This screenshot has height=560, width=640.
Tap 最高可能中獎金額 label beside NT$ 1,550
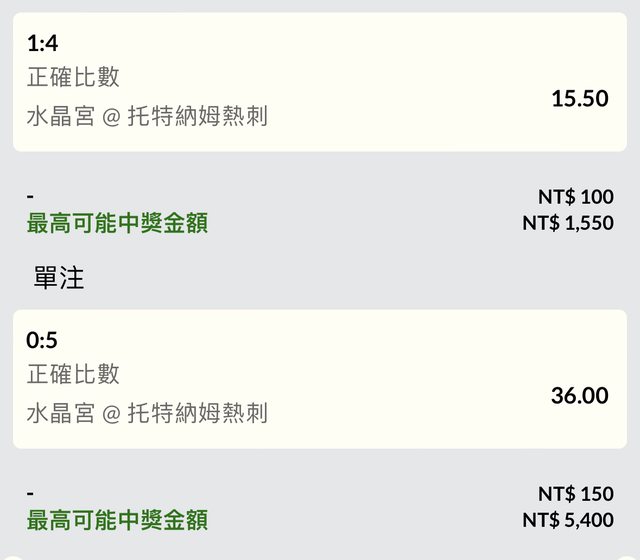pos(117,223)
